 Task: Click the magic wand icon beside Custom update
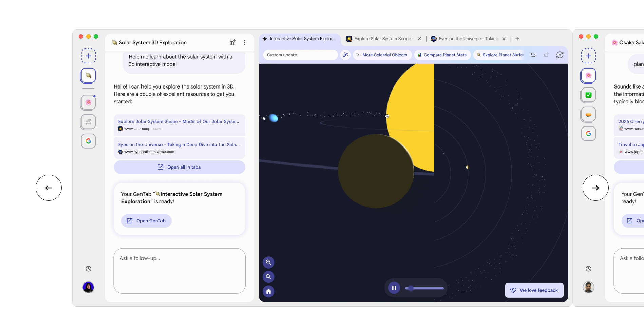point(345,55)
